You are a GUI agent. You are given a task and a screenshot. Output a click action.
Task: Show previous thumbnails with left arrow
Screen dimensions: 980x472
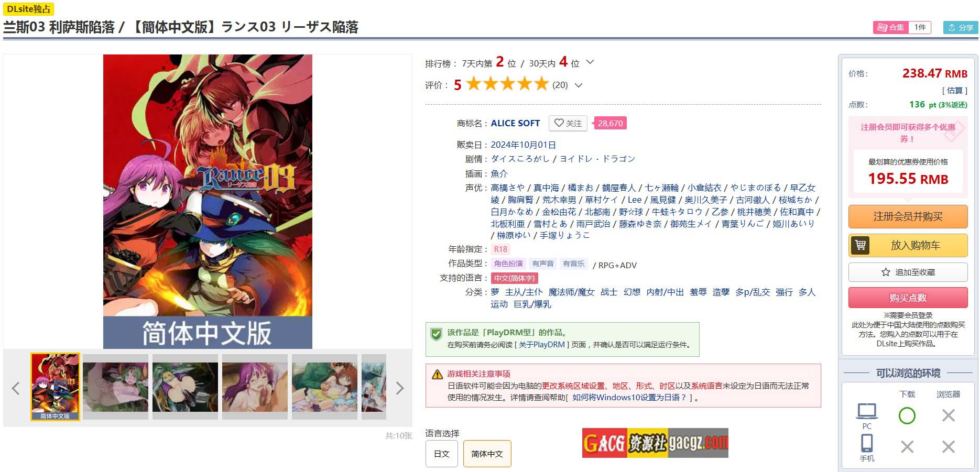pos(16,388)
